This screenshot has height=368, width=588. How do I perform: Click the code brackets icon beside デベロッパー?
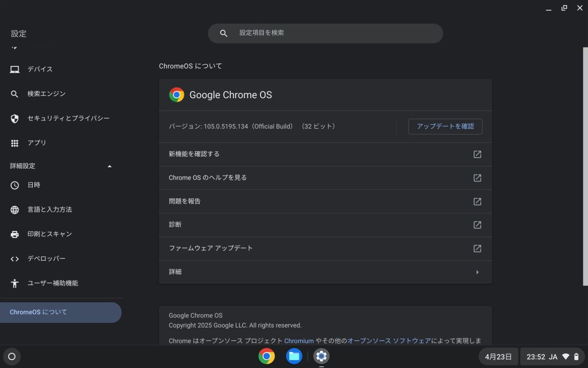[15, 259]
